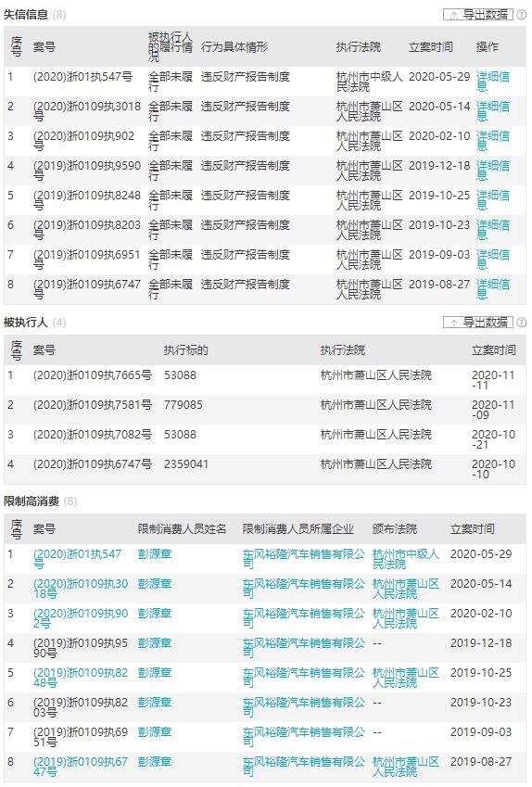532x787 pixels.
Task: Open case link (2020)浙01执547号 in 限制高消费
Action: click(x=77, y=559)
